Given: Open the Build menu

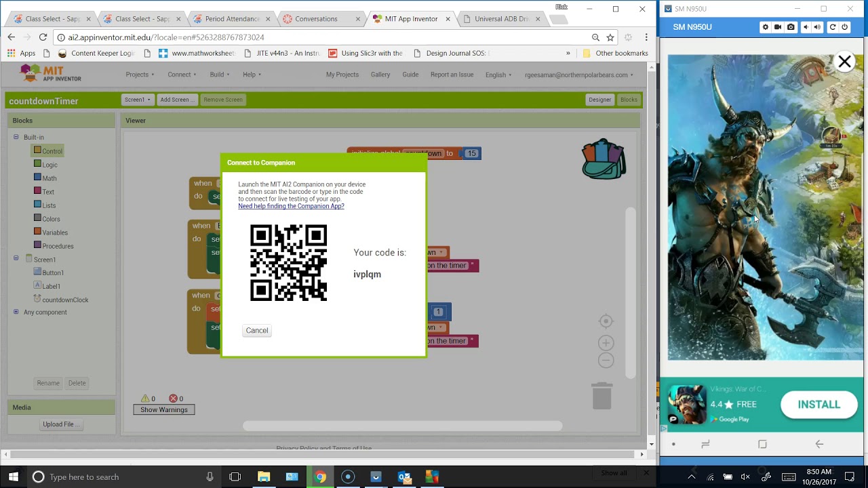Looking at the screenshot, I should [220, 75].
